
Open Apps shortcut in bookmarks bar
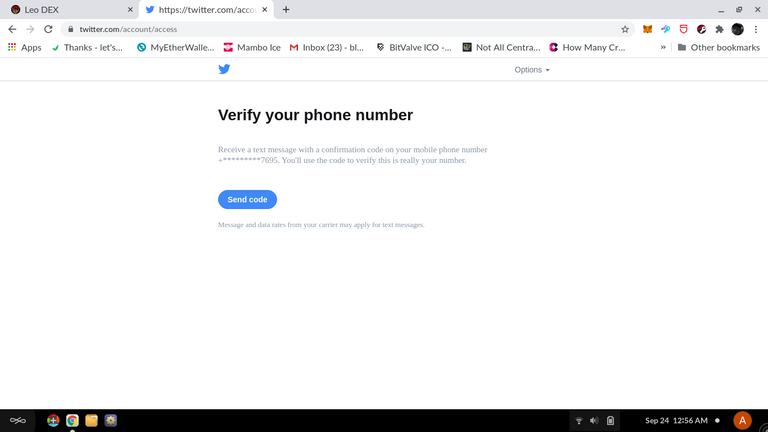pyautogui.click(x=24, y=48)
